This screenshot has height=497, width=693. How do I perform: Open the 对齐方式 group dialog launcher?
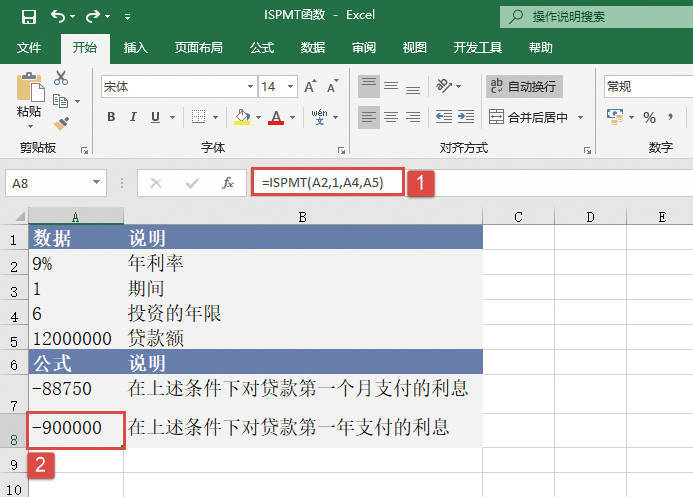(x=587, y=151)
